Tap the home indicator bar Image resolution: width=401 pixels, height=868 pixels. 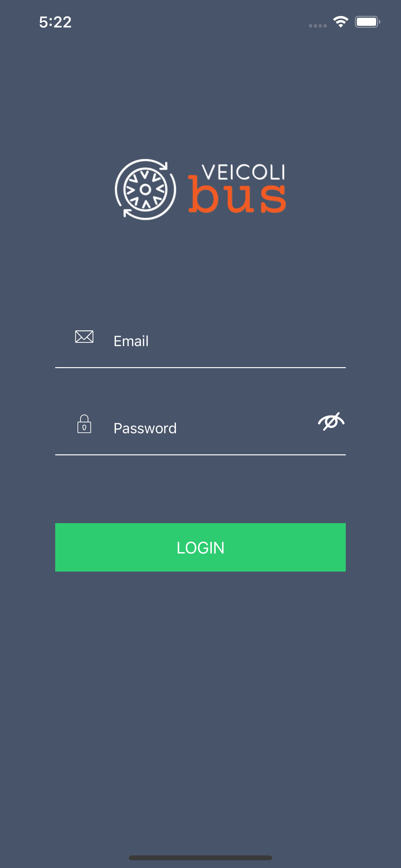click(200, 858)
